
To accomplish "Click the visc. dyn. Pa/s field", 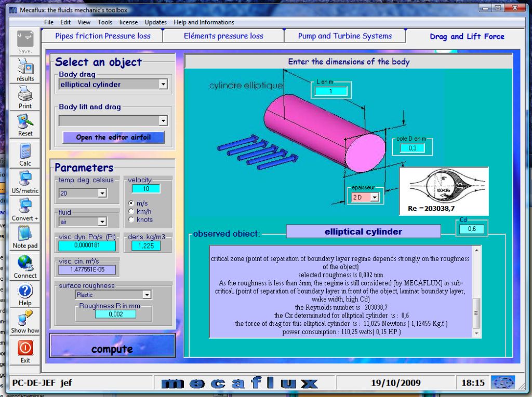I will tap(87, 245).
